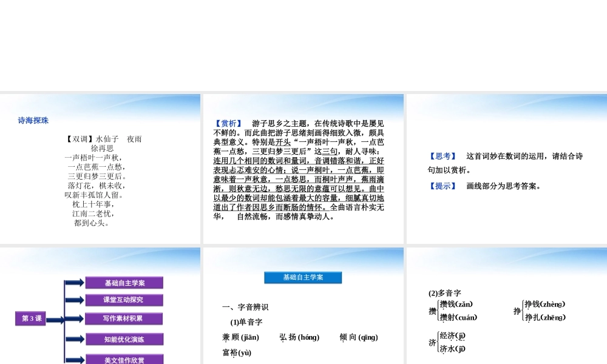This screenshot has width=607, height=364.
Task: Select the subheading (2)多音字
Action: (x=445, y=293)
